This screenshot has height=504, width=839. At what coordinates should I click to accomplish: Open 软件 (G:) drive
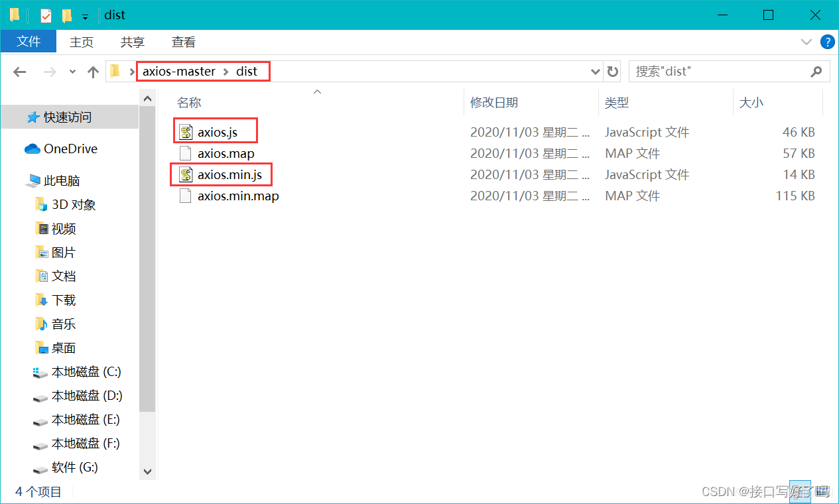[75, 467]
